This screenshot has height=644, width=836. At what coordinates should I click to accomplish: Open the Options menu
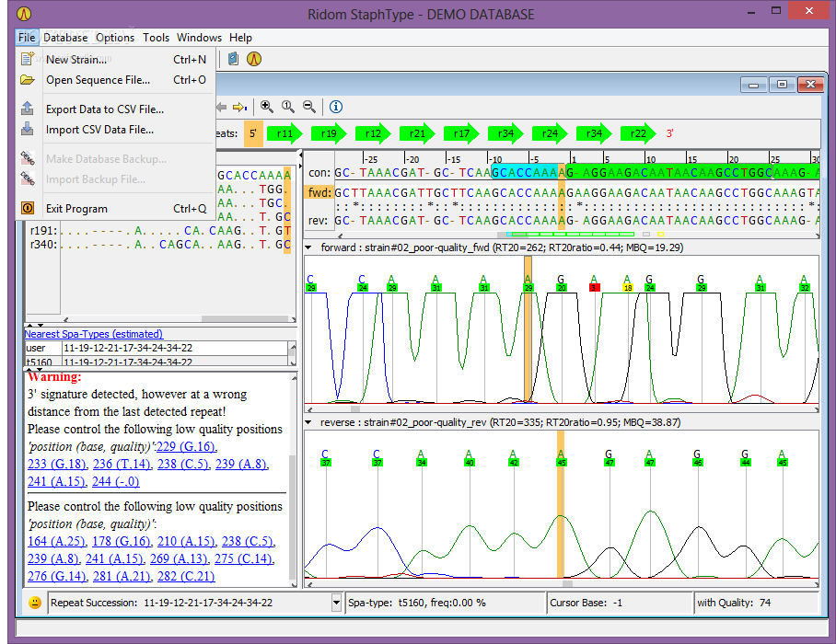point(115,38)
